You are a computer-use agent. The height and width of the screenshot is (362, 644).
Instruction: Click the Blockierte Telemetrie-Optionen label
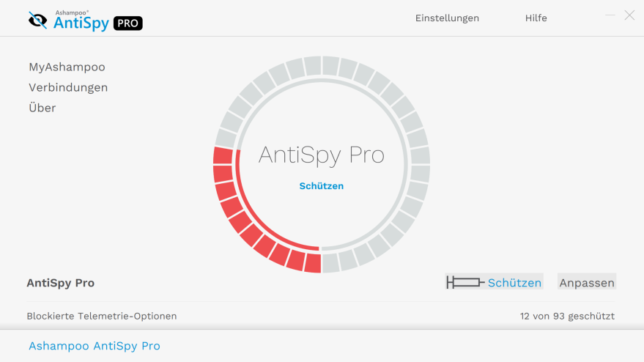pos(102,316)
